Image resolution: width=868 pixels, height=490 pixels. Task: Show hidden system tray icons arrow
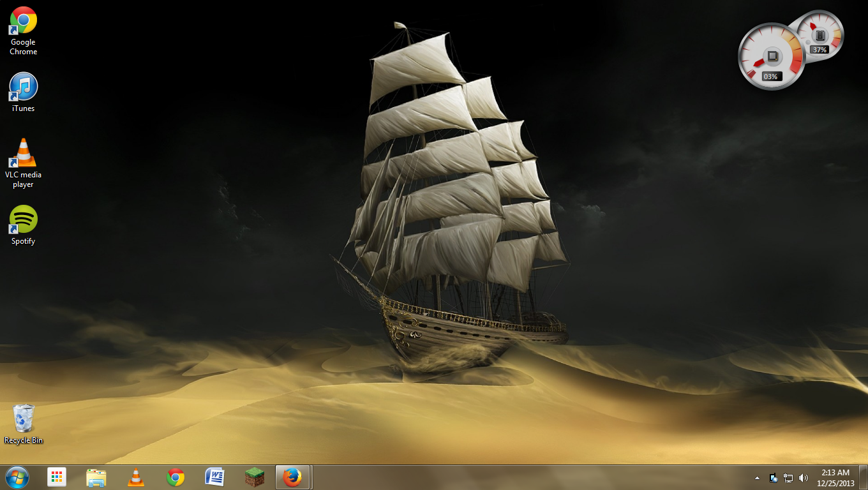[x=757, y=478]
